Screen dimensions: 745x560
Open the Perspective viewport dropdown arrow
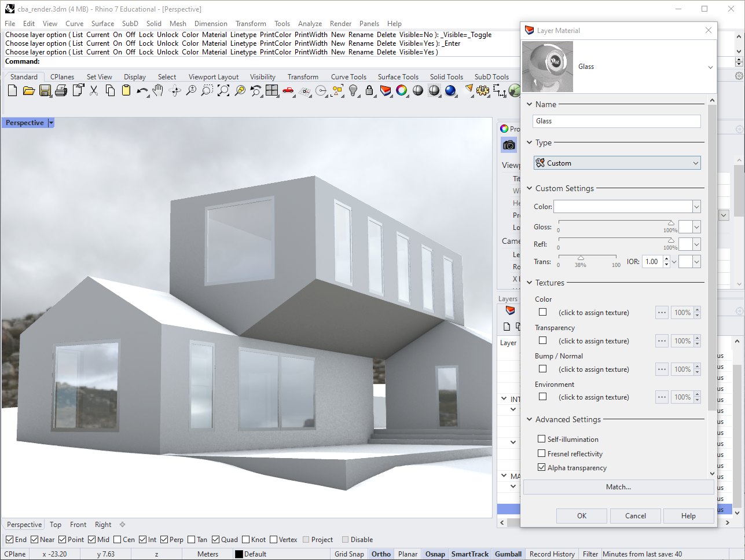(51, 123)
